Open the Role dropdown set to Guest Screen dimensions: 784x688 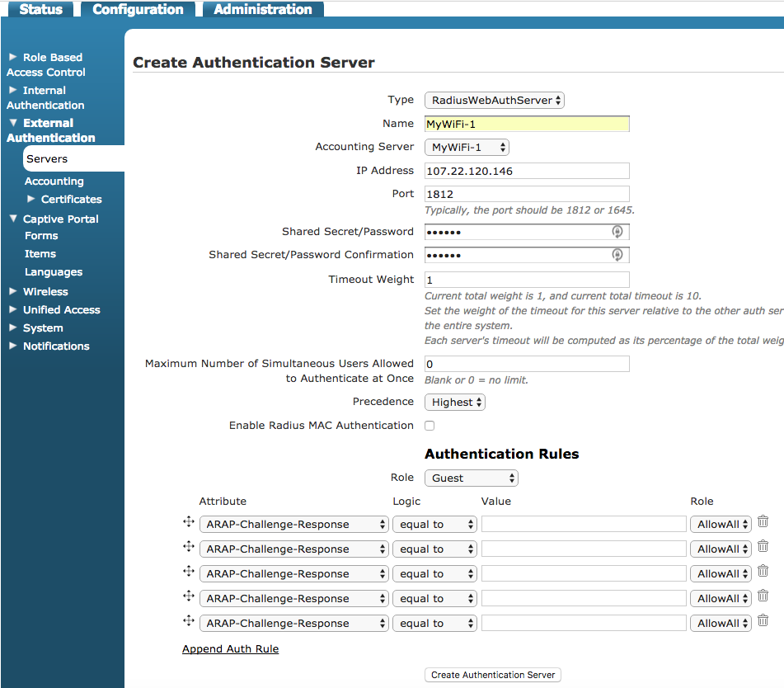coord(472,478)
